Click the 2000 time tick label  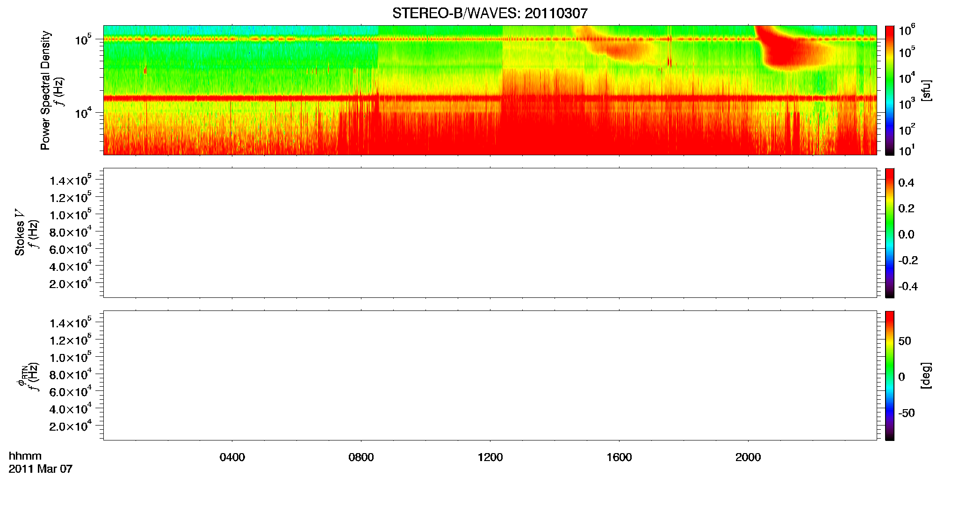(748, 457)
